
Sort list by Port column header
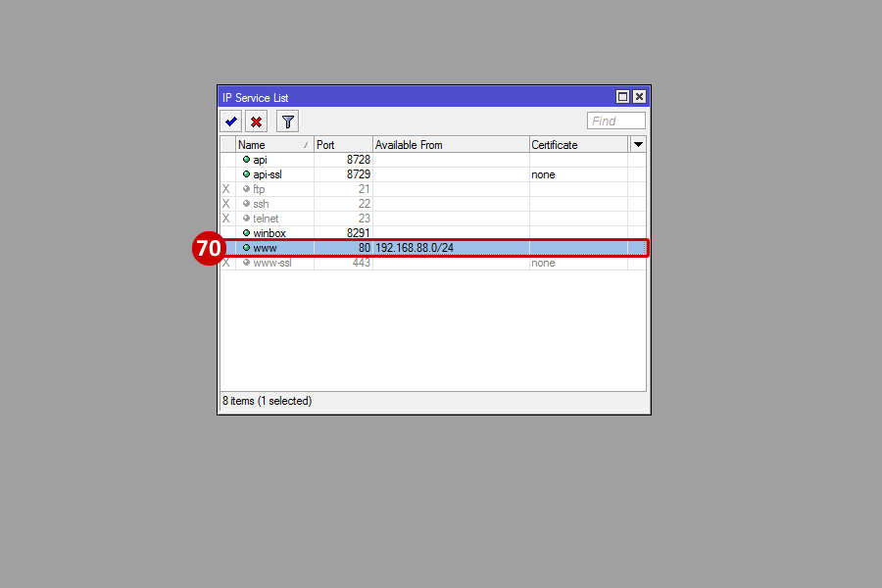tap(343, 145)
